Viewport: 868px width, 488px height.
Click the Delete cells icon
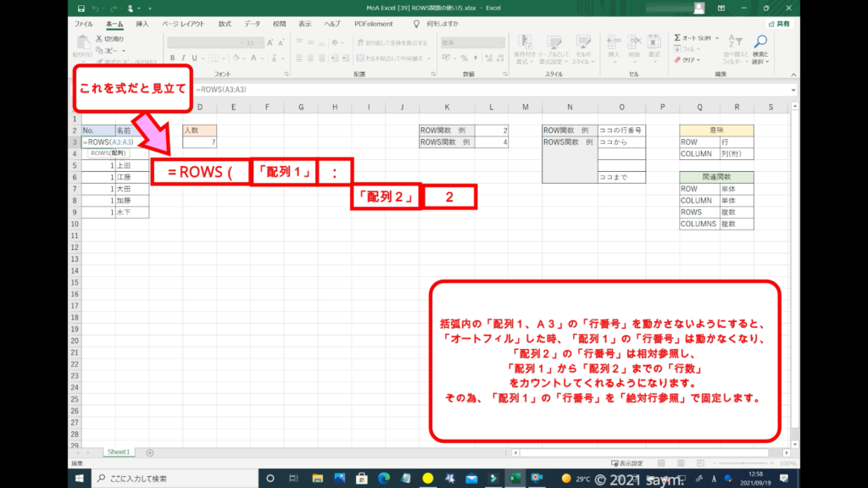[633, 42]
